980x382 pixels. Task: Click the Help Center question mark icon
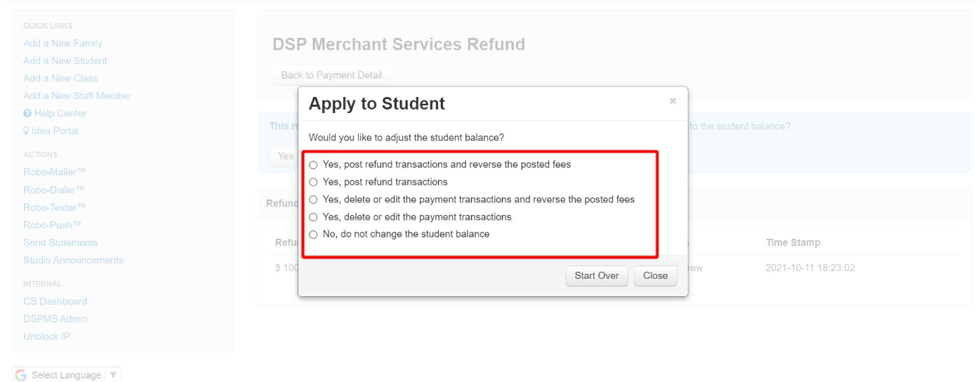coord(27,113)
